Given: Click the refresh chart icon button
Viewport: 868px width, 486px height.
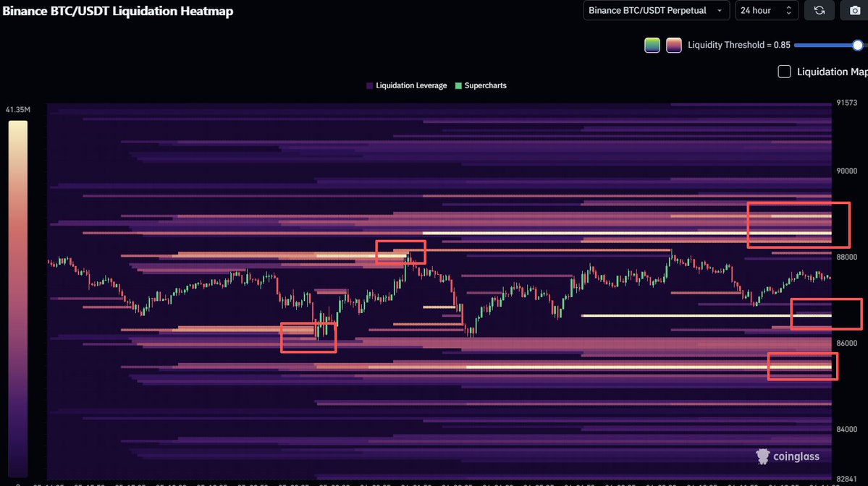Looking at the screenshot, I should point(819,11).
